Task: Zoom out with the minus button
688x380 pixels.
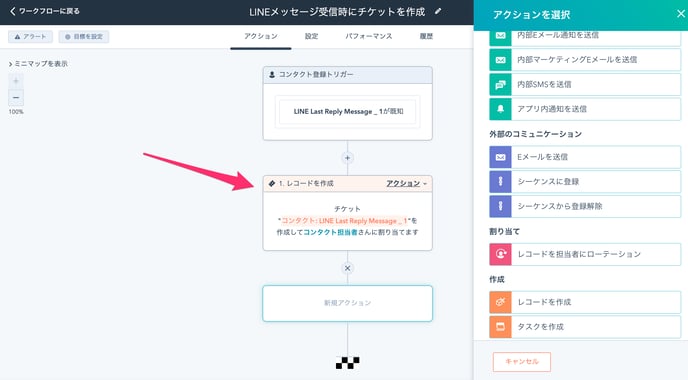Action: point(16,97)
